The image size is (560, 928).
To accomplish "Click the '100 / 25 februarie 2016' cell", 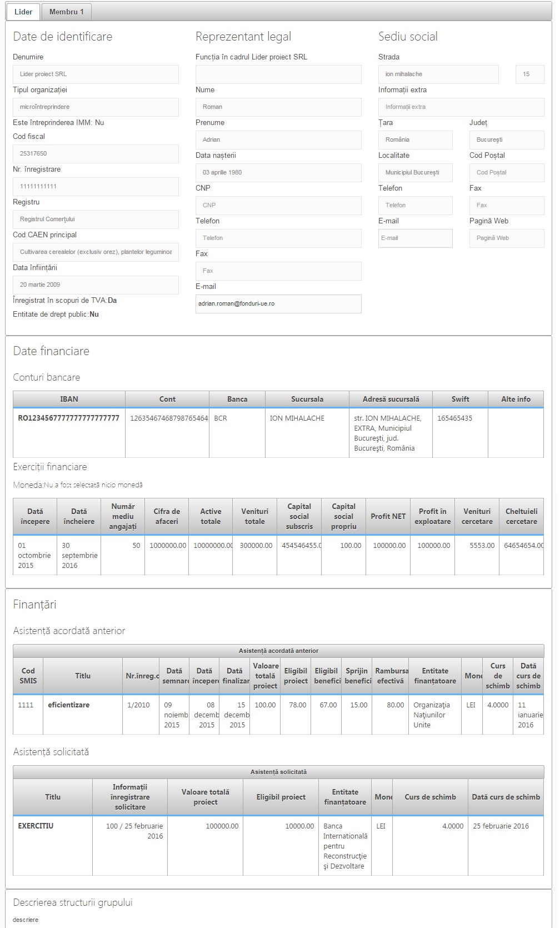I will point(130,846).
